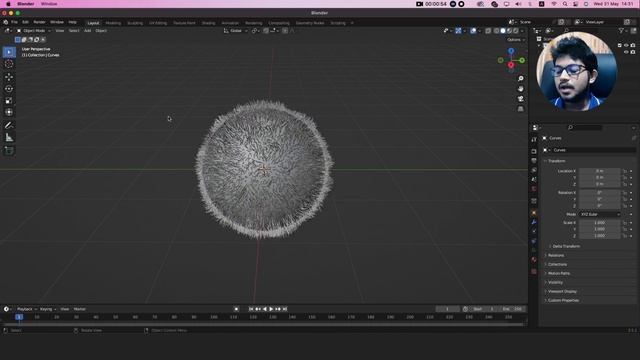
Task: Expand the Motion Paths panel
Action: pyautogui.click(x=558, y=273)
